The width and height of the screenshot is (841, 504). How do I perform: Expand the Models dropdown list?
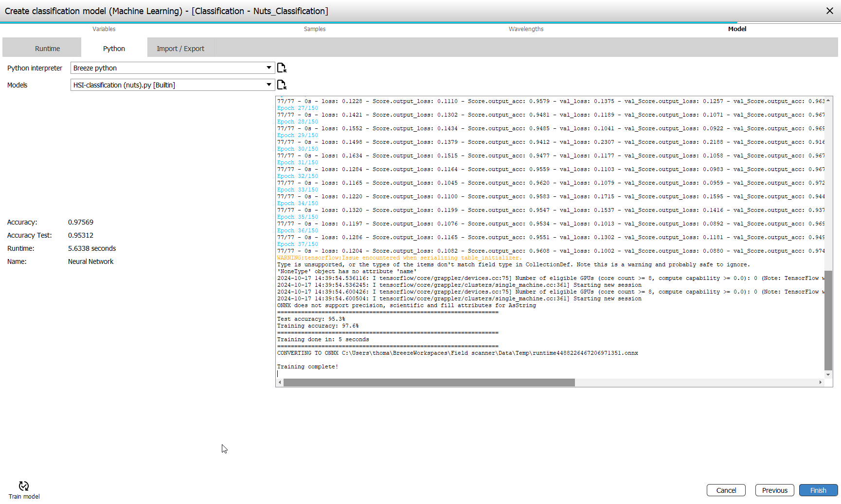[268, 85]
